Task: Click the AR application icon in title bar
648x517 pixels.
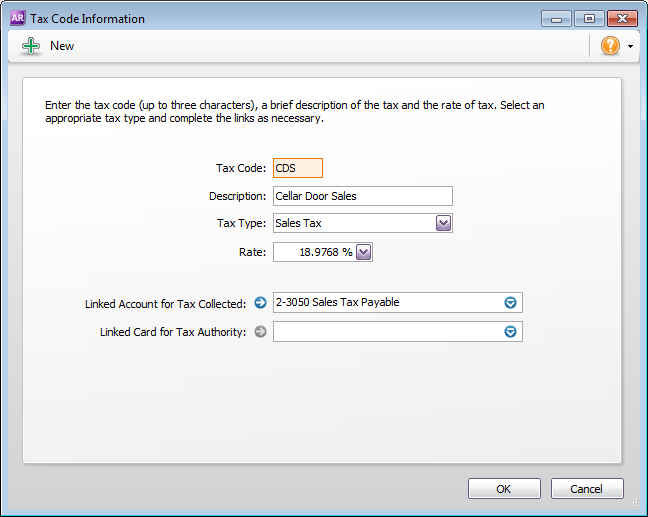Action: [x=16, y=18]
